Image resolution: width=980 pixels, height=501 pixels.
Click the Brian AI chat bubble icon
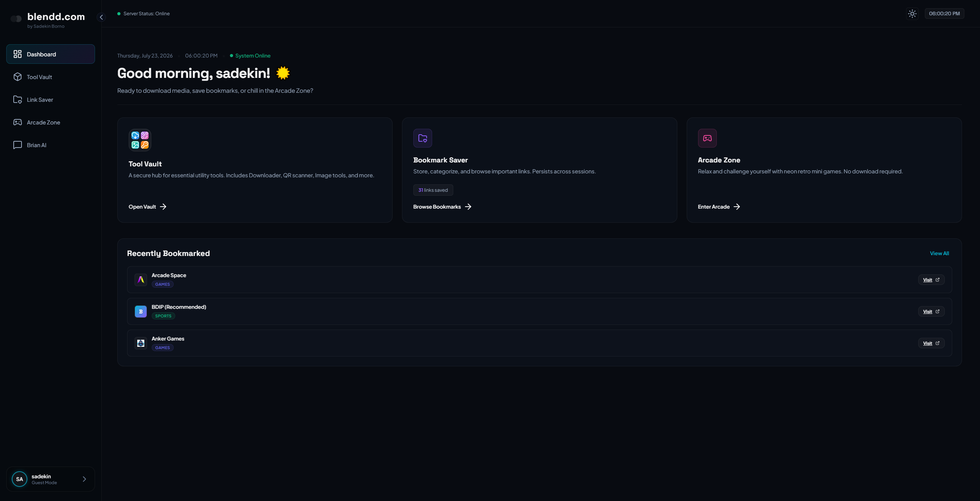18,145
